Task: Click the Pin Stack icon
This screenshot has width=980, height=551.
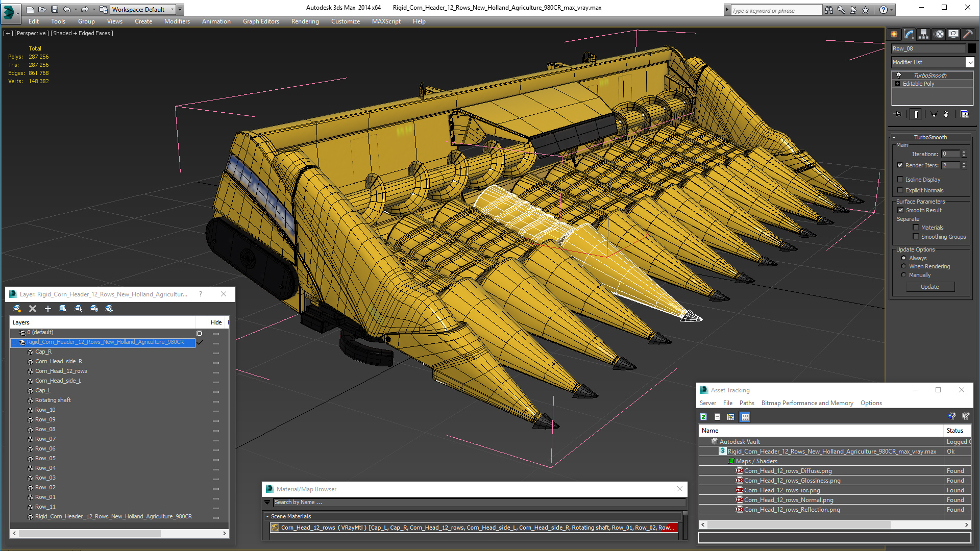Action: 898,114
